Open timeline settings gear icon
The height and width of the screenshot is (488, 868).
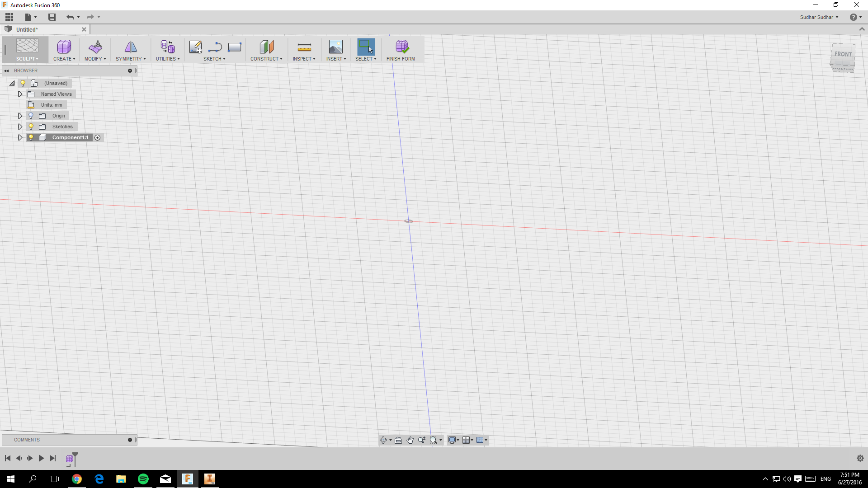(x=860, y=458)
